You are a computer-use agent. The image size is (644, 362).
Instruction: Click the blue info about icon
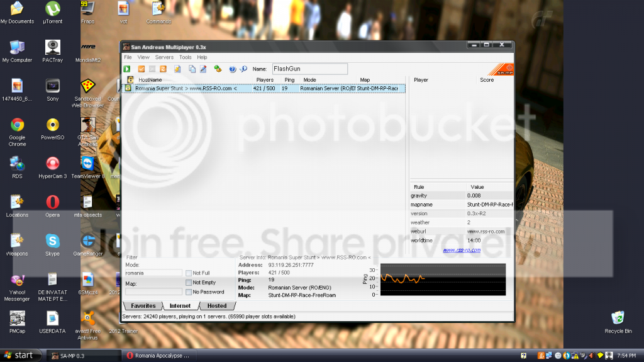pyautogui.click(x=243, y=69)
